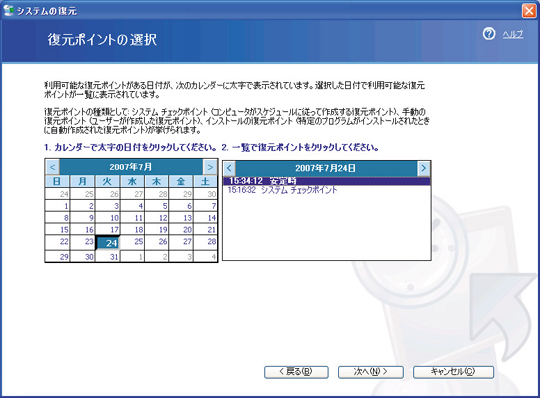Screen dimensions: 540x398
Task: Click the 火 weekday column header
Action: click(x=107, y=181)
